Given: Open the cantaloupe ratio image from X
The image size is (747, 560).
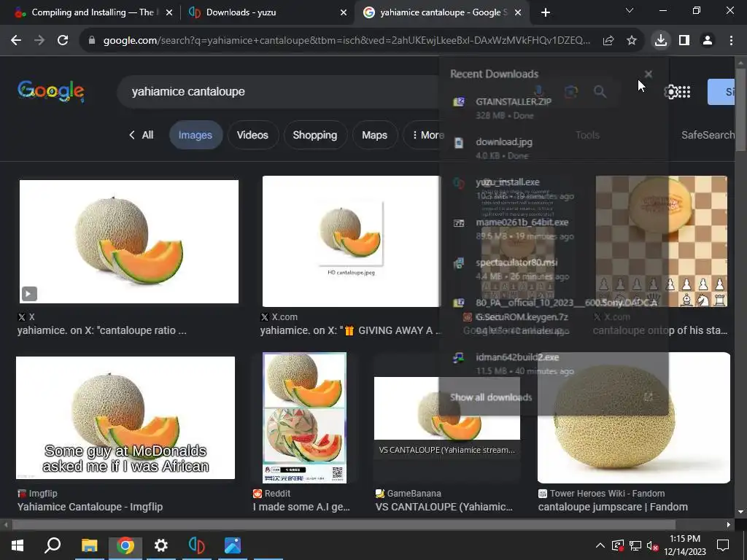Looking at the screenshot, I should pyautogui.click(x=129, y=241).
